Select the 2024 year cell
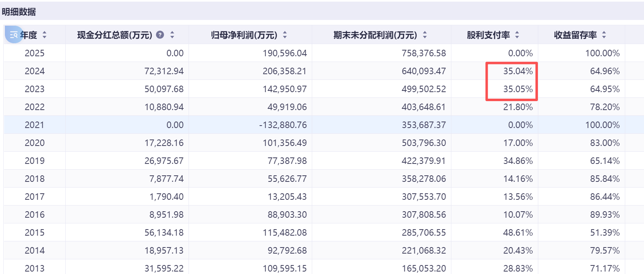 coord(35,71)
